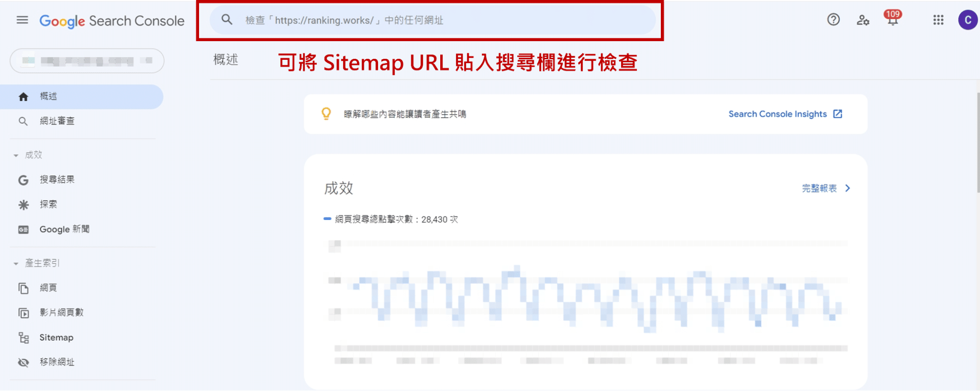Collapse the 產生索引 sidebar section
The height and width of the screenshot is (391, 980).
[x=16, y=264]
